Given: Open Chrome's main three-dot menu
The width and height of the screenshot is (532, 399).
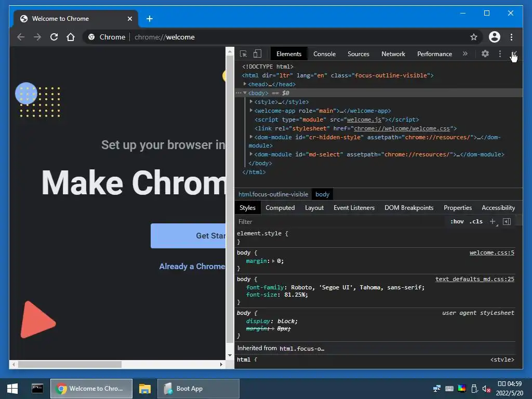Looking at the screenshot, I should pos(511,37).
